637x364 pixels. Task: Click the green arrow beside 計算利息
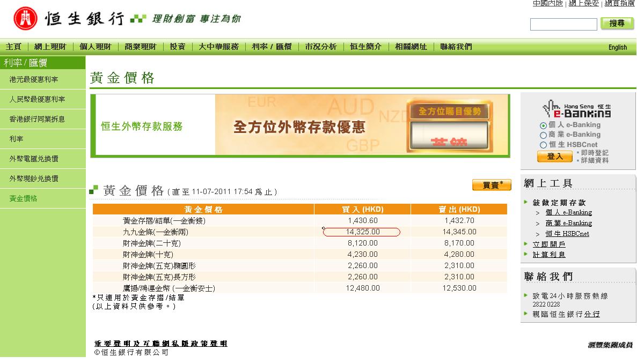pos(526,254)
